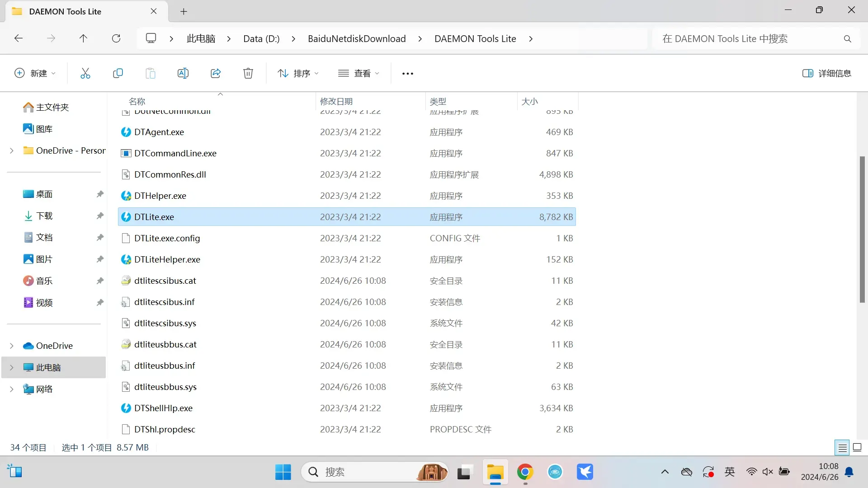Expand the 此电脑 tree node chevron

click(12, 367)
